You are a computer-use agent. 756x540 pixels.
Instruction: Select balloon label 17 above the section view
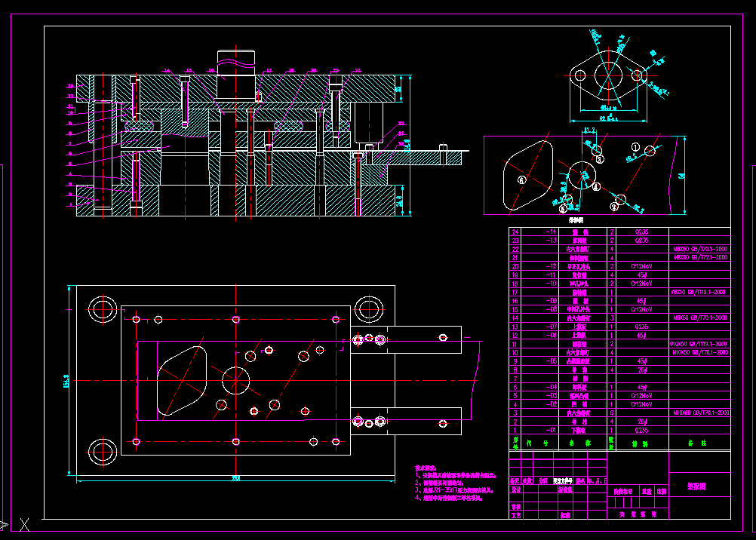pos(269,71)
